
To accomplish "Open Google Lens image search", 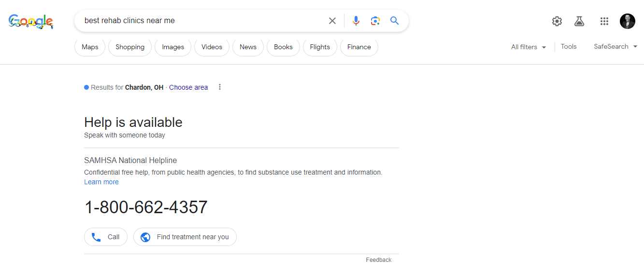I will (x=375, y=21).
